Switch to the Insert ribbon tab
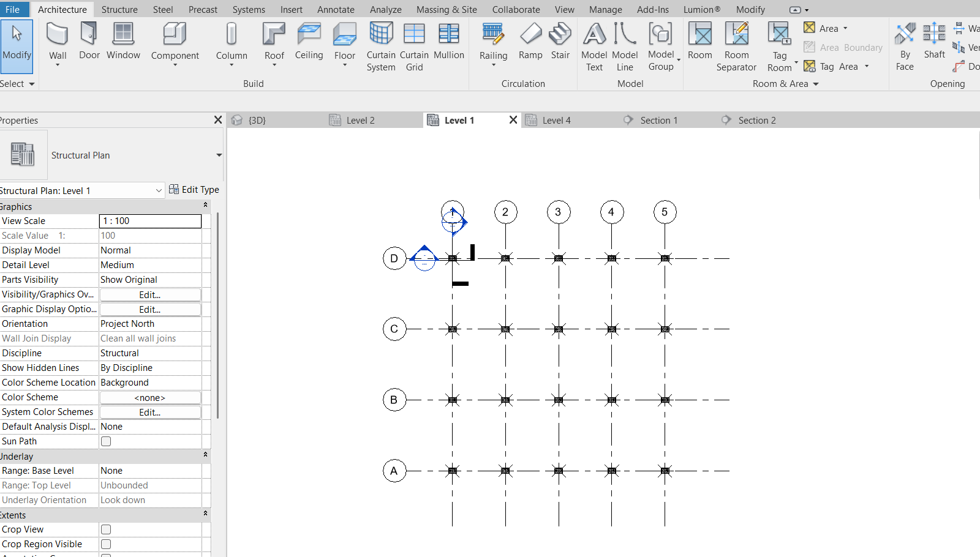 point(291,9)
